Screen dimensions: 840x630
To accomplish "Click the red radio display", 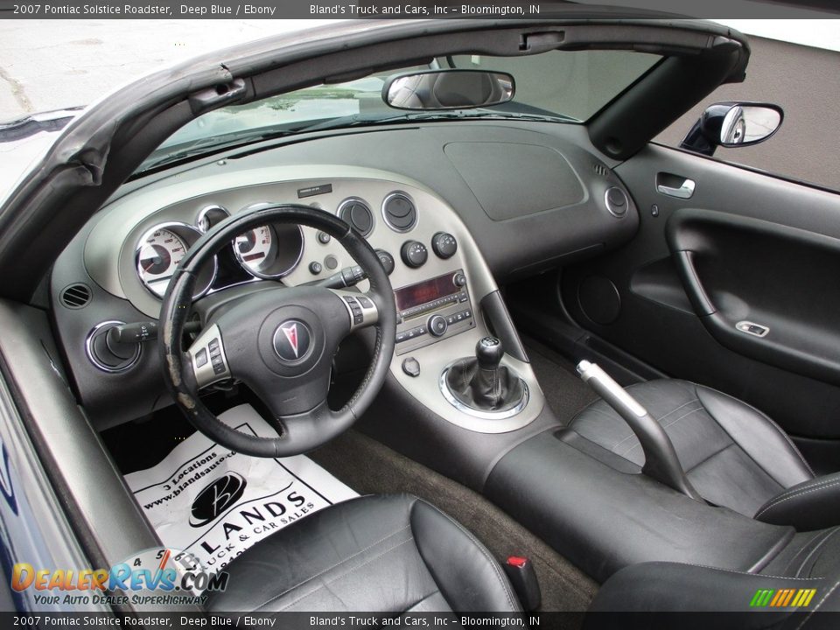I will coord(426,292).
